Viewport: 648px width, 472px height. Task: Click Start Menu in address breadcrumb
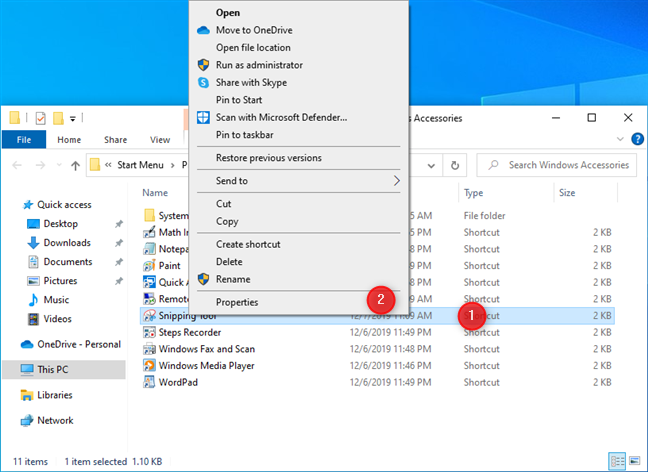140,165
